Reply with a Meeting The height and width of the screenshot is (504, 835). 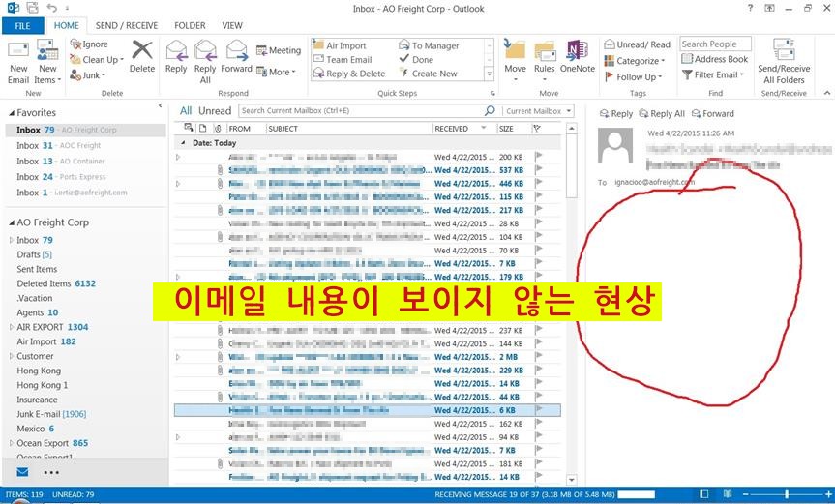[279, 50]
